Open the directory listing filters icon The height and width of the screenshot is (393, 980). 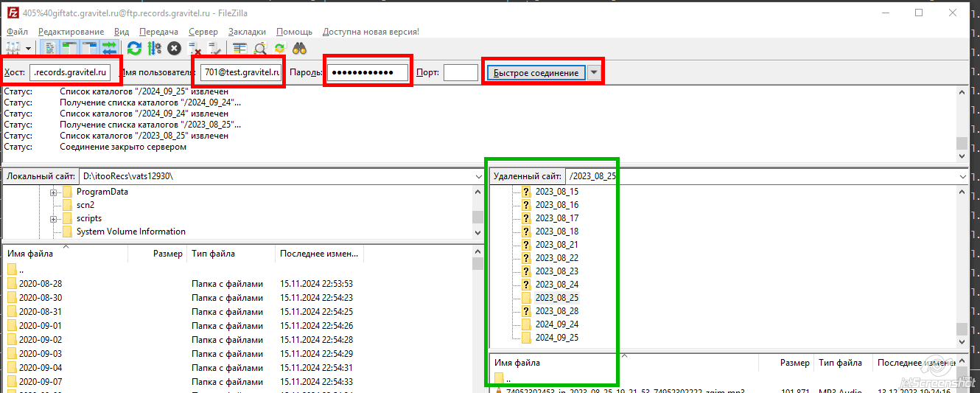click(x=239, y=49)
